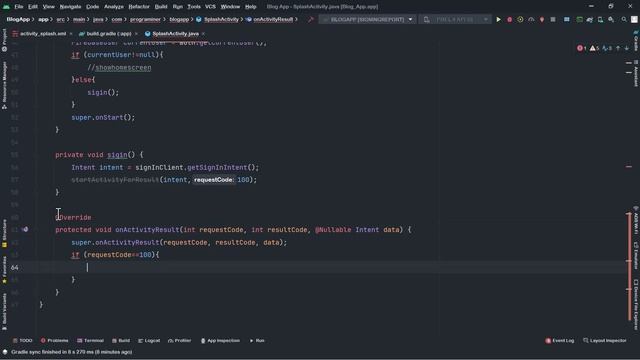Place cursor on the showhomescreen comment

[123, 67]
